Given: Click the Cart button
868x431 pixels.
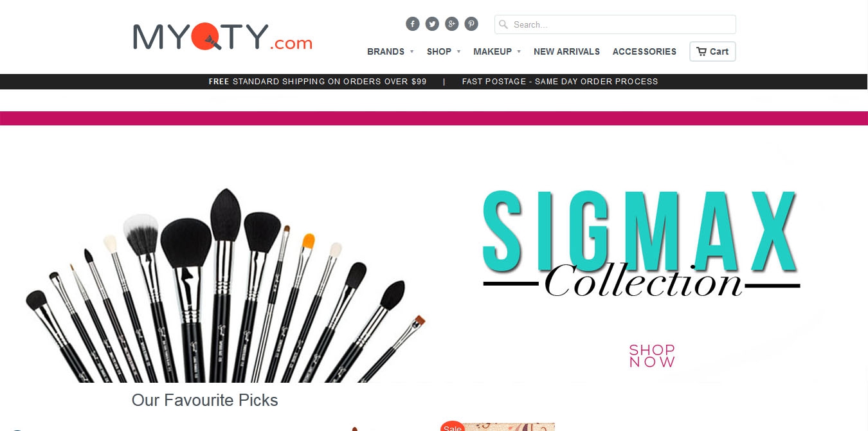Looking at the screenshot, I should pos(712,51).
